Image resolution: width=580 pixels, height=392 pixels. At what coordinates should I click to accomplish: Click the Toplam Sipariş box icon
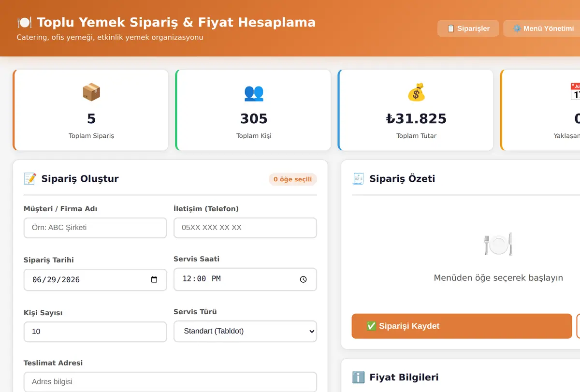click(x=91, y=92)
